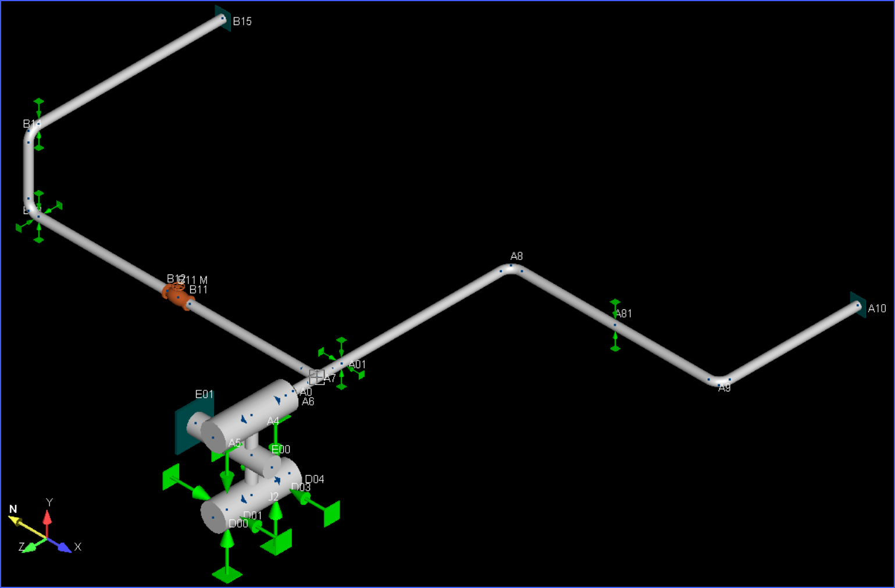Click the A6 node label
The width and height of the screenshot is (895, 588).
click(x=308, y=401)
